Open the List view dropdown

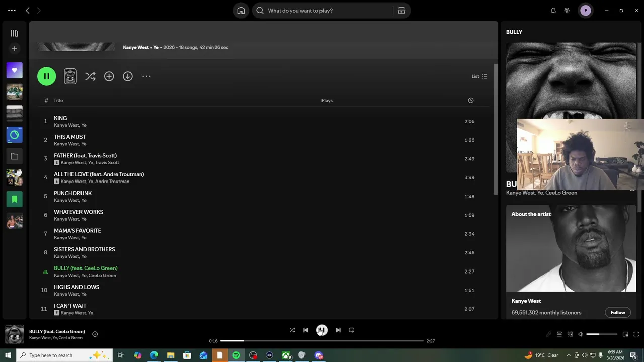[x=479, y=76]
